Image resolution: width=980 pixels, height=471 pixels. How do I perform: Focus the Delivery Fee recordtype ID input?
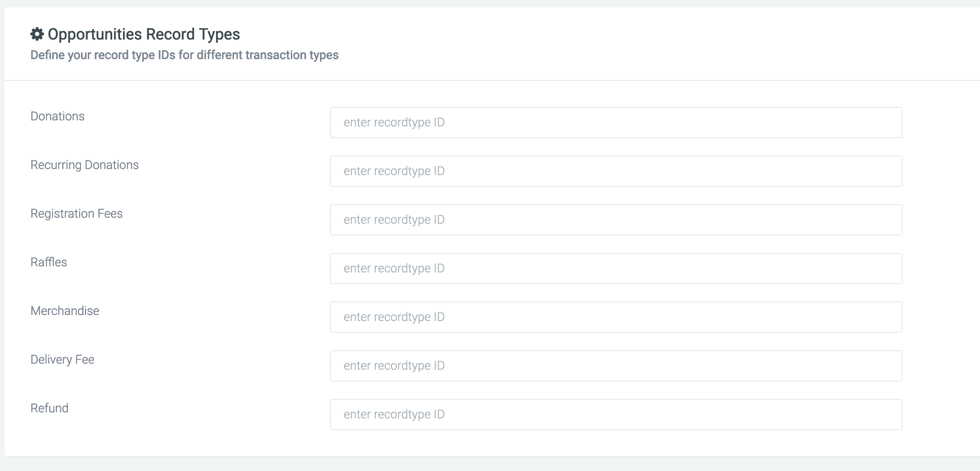click(616, 366)
